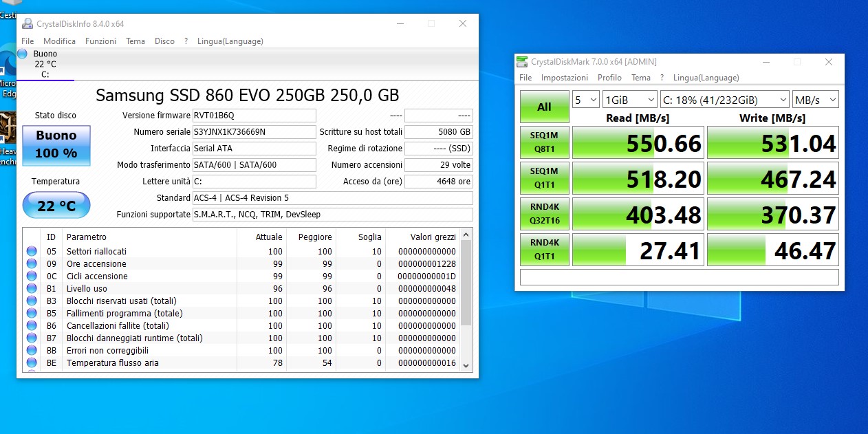Click the status orb for Ore accensione
The width and height of the screenshot is (868, 434).
32,263
